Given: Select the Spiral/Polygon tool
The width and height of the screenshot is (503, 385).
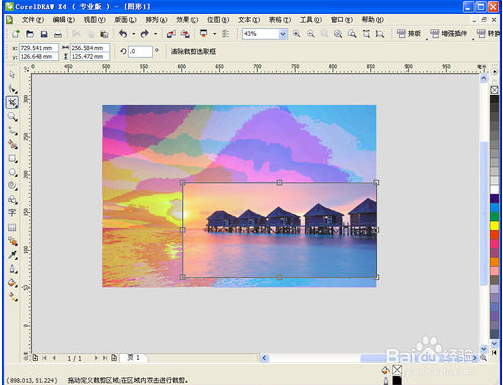Looking at the screenshot, I should [12, 186].
